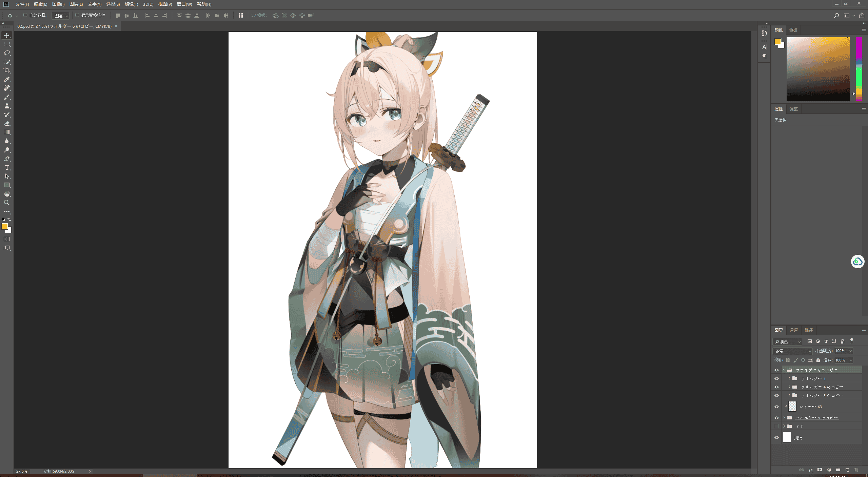The image size is (868, 477).
Task: Select the Rectangular Marquee tool
Action: click(x=7, y=44)
